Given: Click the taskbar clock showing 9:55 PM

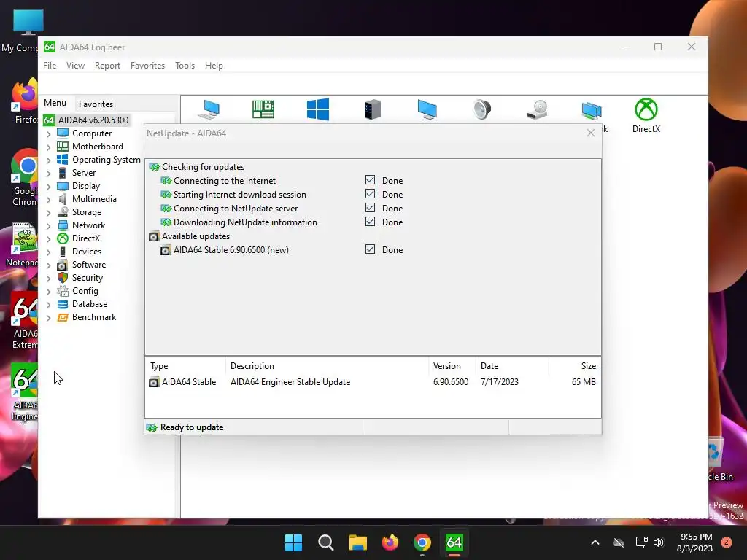Looking at the screenshot, I should [x=695, y=542].
